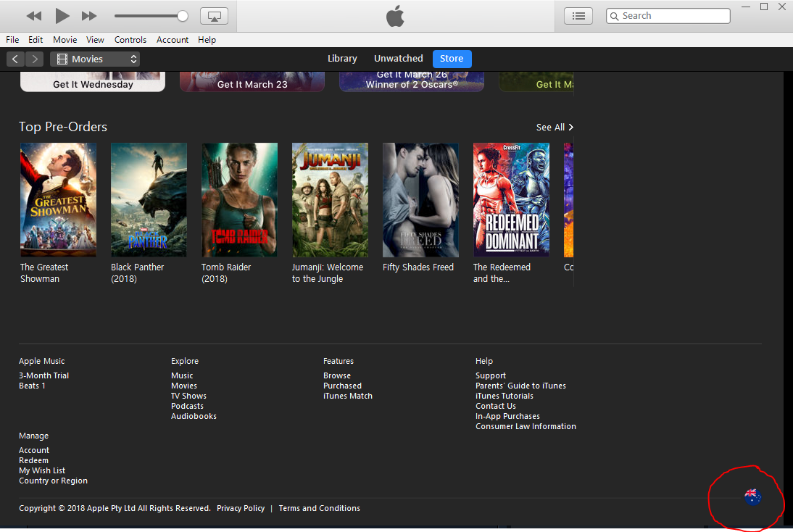
Task: Open The Greatest Showman poster
Action: (58, 200)
